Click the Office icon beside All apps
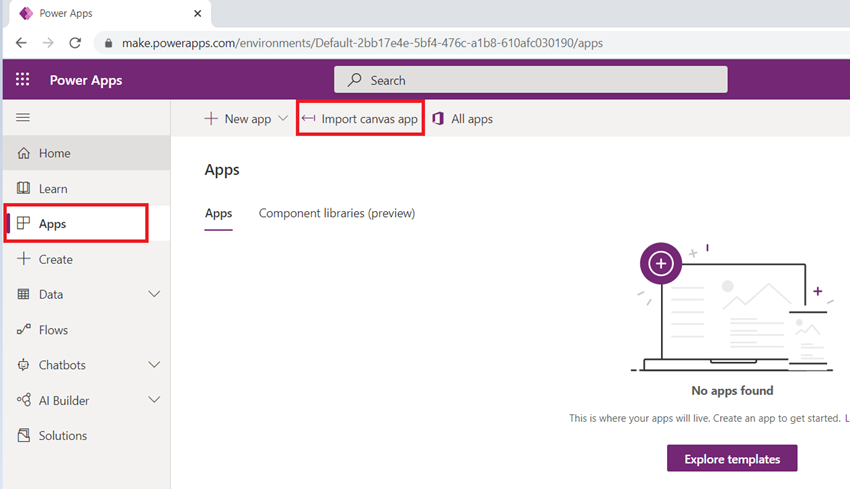 pyautogui.click(x=438, y=118)
